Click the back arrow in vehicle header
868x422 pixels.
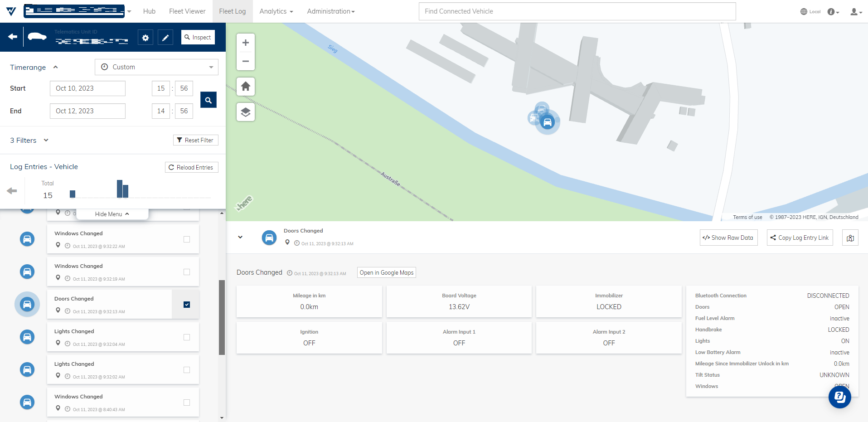[x=13, y=37]
